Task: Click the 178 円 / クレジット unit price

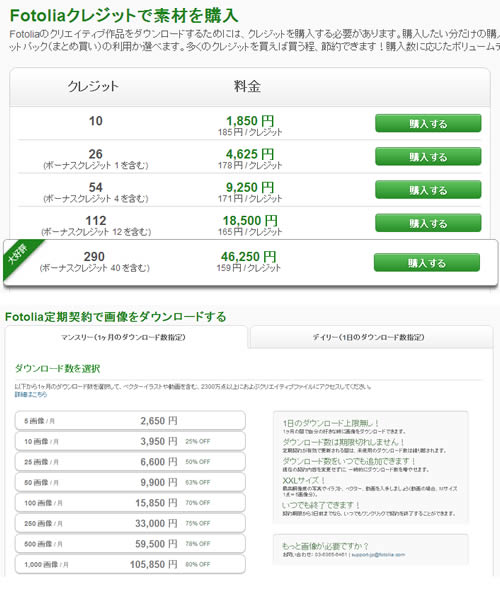Action: (x=250, y=165)
